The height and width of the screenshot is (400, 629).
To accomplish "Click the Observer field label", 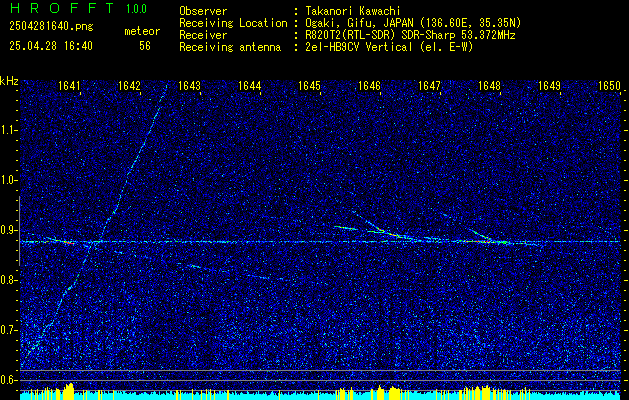I will (x=203, y=11).
